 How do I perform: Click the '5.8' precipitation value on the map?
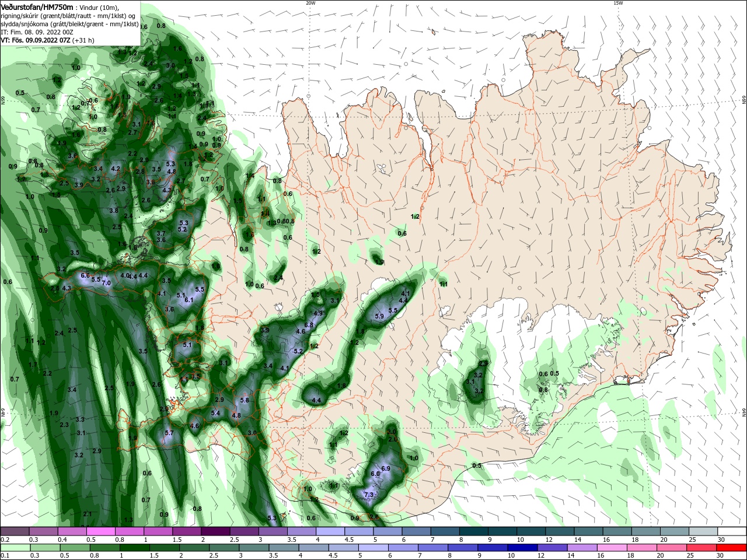tap(245, 400)
